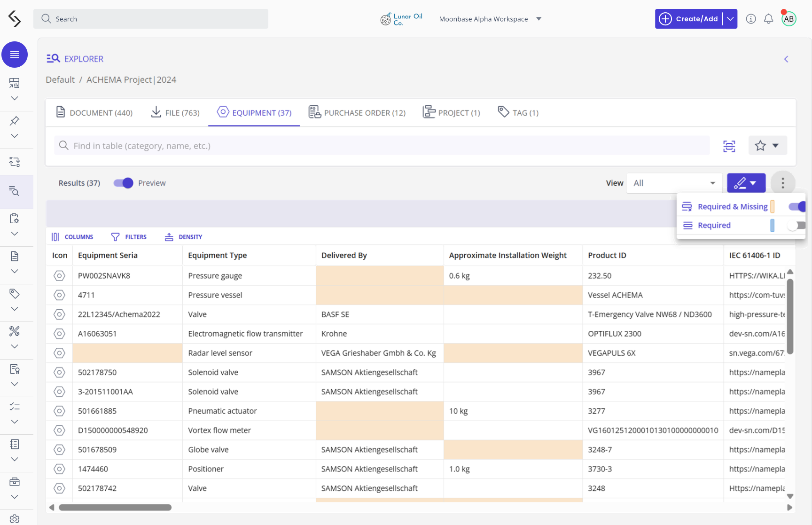Click the ACHEMA Project|2024 breadcrumb
This screenshot has width=812, height=525.
(x=131, y=80)
